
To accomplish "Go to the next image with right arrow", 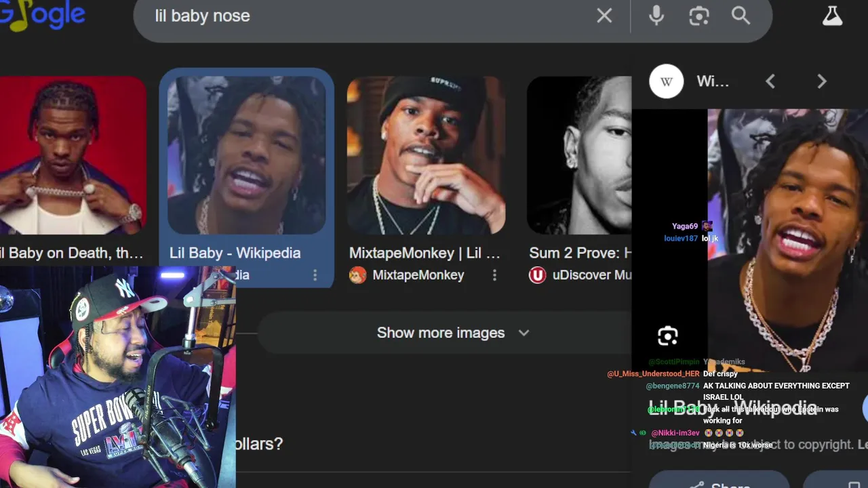I will coord(822,81).
